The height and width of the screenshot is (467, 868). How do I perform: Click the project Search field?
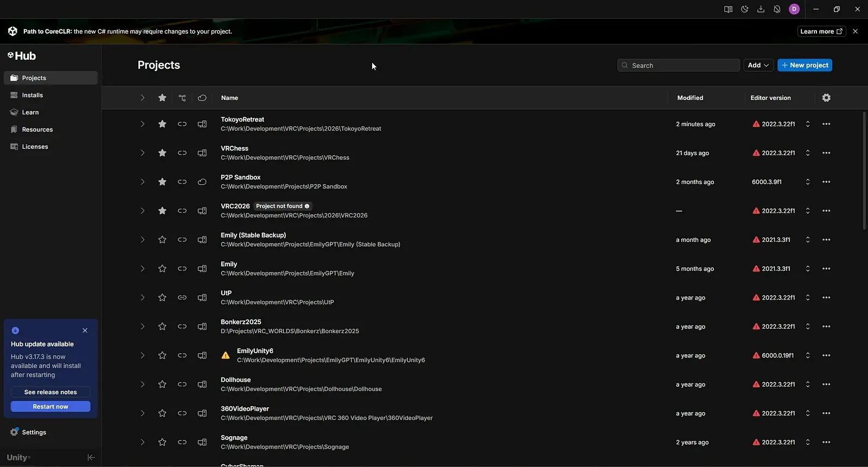[679, 65]
